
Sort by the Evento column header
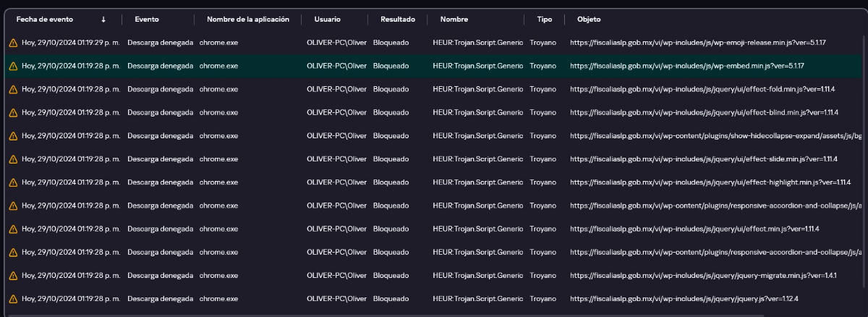(147, 20)
